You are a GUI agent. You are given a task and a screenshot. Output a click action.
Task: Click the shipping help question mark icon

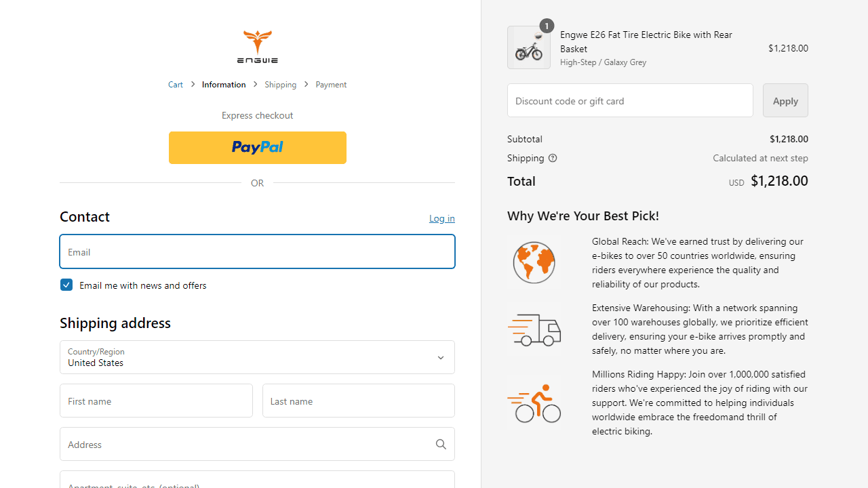553,158
